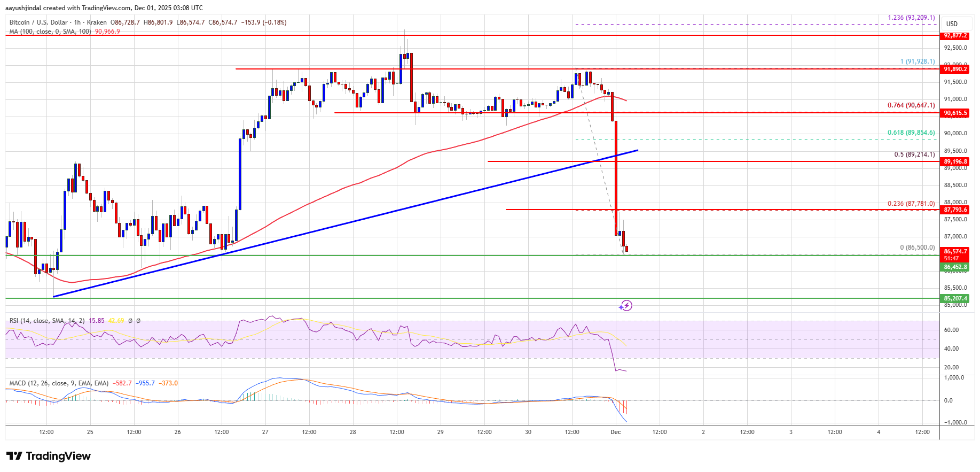Select the MA (100, close) indicator legend
This screenshot has width=980, height=472.
(50, 32)
